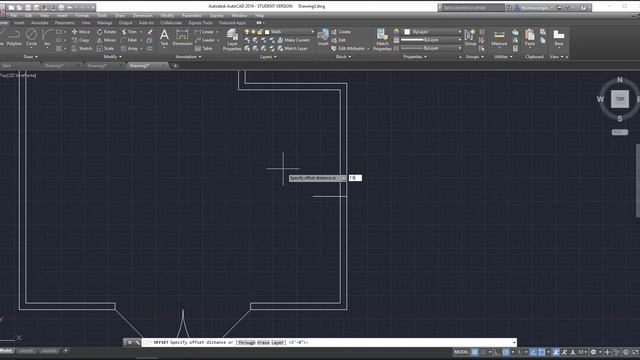The width and height of the screenshot is (640, 360).
Task: Click MODEL space button in status bar
Action: coord(461,352)
